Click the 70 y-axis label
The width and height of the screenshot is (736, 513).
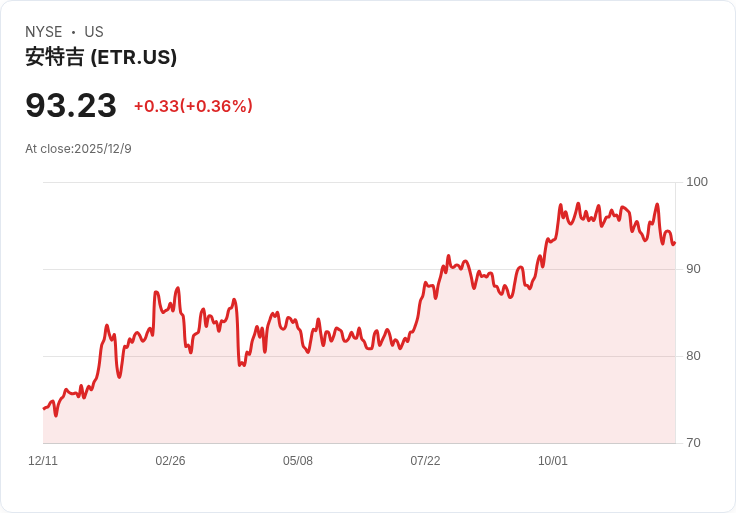coord(693,443)
